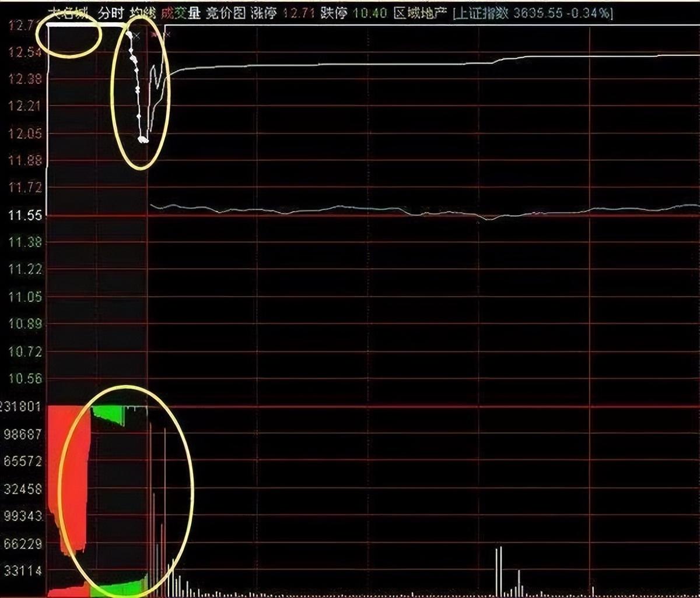Click price axis label 11.22
Image resolution: width=700 pixels, height=598 pixels.
(x=25, y=269)
